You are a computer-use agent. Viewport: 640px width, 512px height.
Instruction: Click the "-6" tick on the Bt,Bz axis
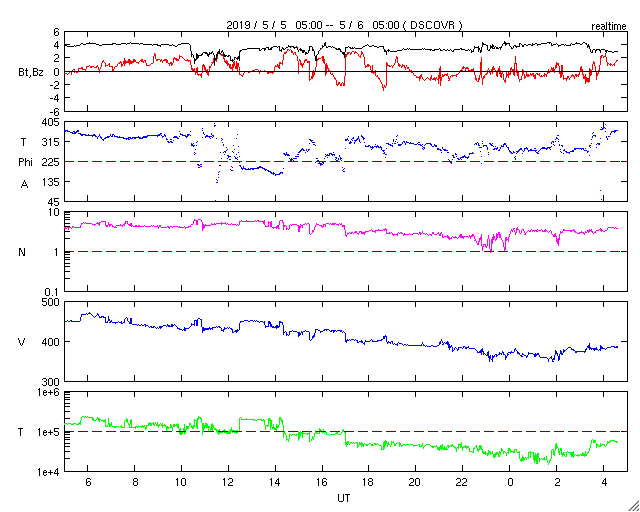[54, 111]
